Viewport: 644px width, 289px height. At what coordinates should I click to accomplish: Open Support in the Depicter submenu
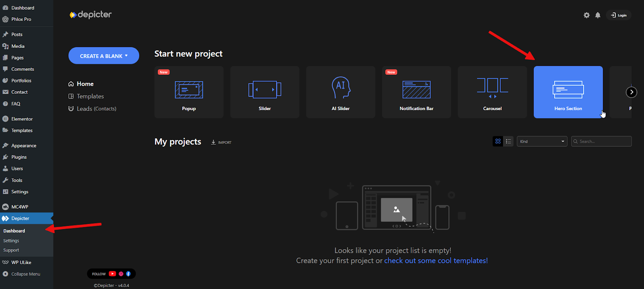pos(11,250)
